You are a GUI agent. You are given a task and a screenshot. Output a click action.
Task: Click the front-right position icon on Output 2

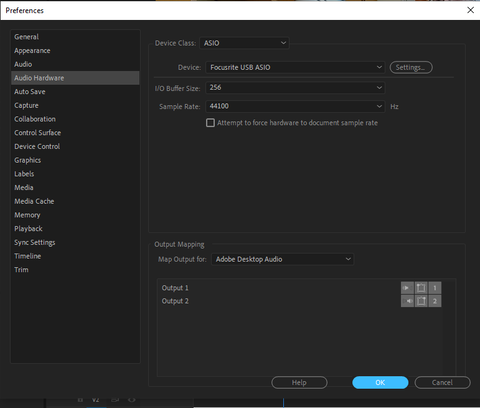[421, 301]
